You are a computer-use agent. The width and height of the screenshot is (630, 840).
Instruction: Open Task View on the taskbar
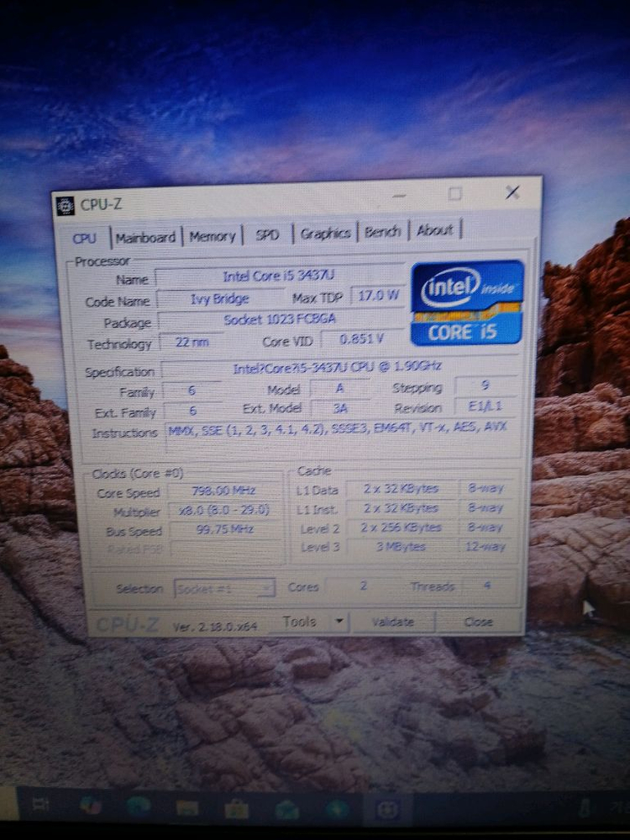[40, 804]
